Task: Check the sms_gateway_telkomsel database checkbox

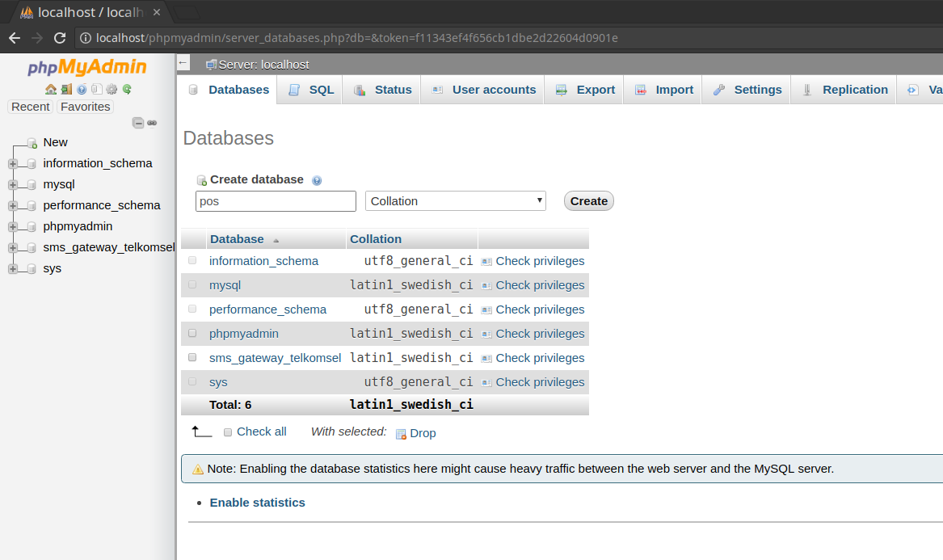Action: tap(192, 357)
